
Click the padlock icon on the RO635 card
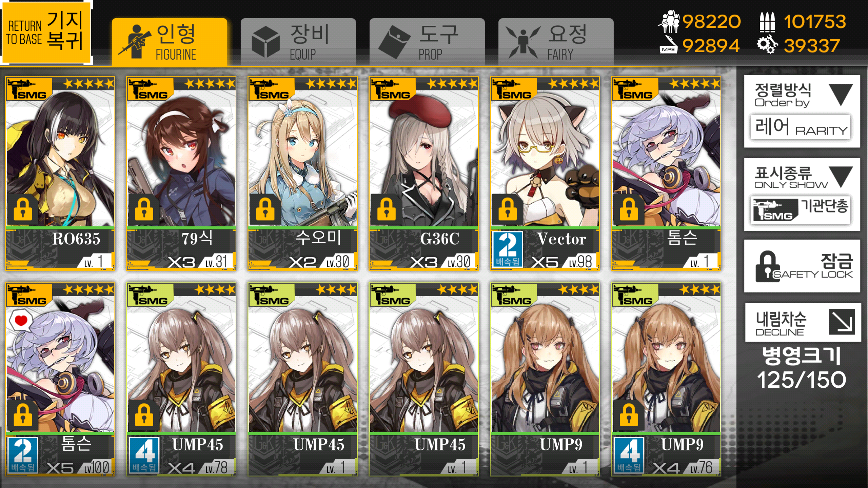[23, 209]
